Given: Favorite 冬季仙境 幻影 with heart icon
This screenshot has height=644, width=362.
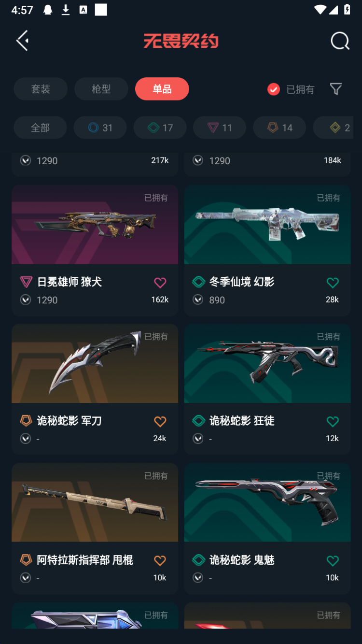Looking at the screenshot, I should click(x=333, y=283).
